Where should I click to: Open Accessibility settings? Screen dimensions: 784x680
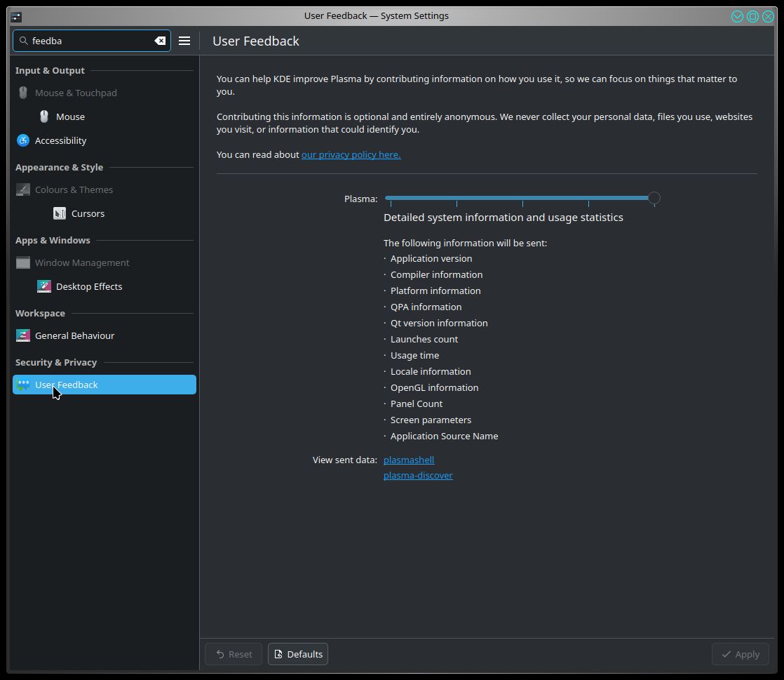104,140
